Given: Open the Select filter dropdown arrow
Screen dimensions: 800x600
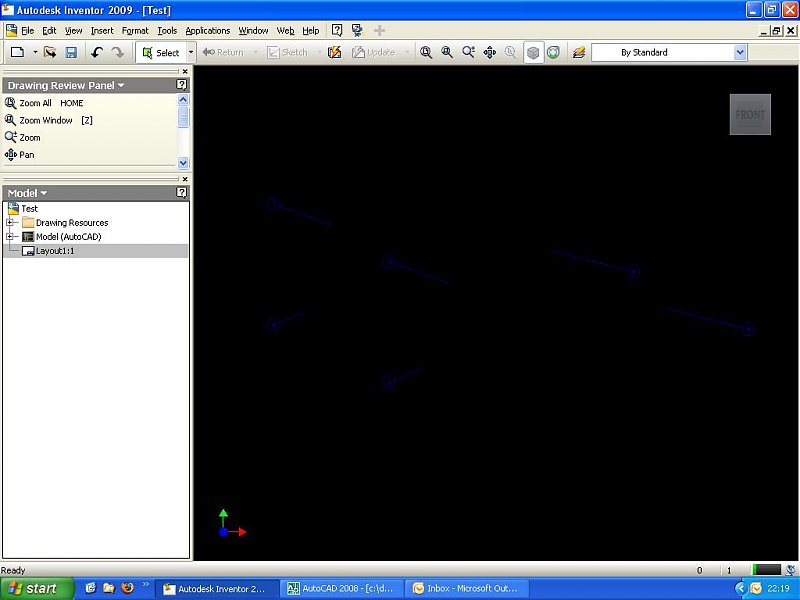Looking at the screenshot, I should (191, 52).
